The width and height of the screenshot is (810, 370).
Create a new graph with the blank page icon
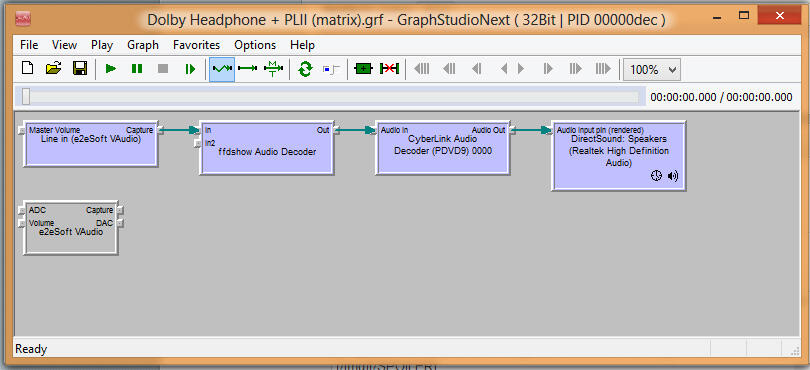(27, 69)
